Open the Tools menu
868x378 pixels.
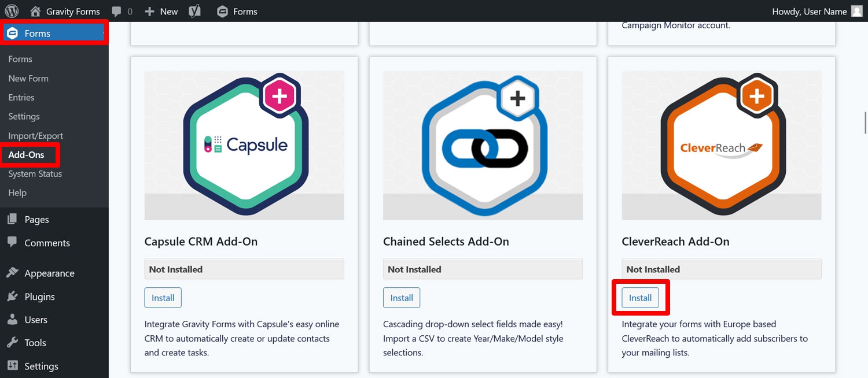[x=35, y=343]
